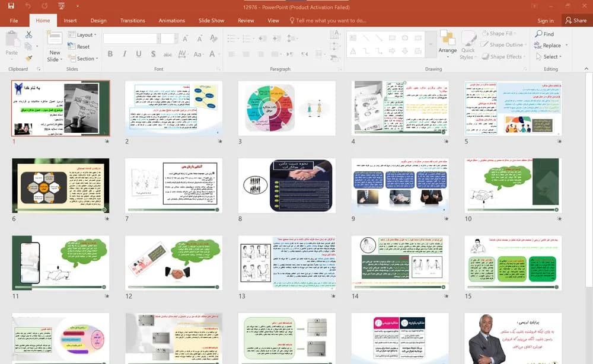Click the Change Case Aa icon
Image resolution: width=593 pixels, height=364 pixels.
point(197,55)
